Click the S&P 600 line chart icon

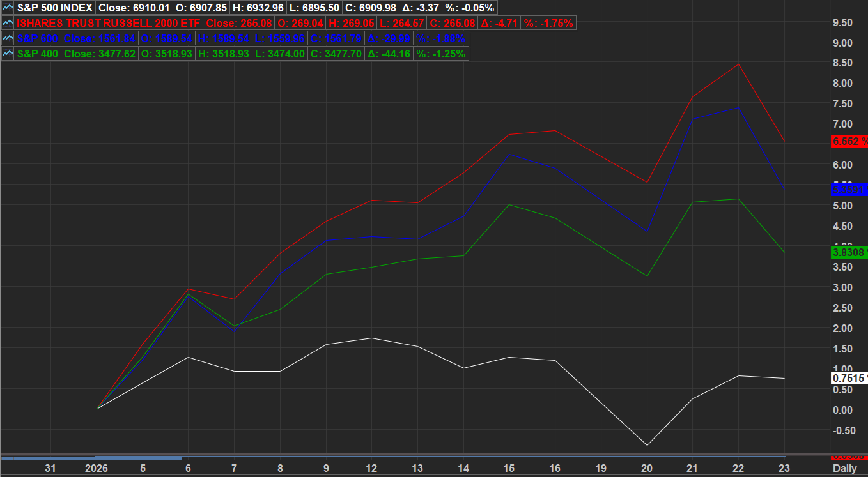(8, 38)
